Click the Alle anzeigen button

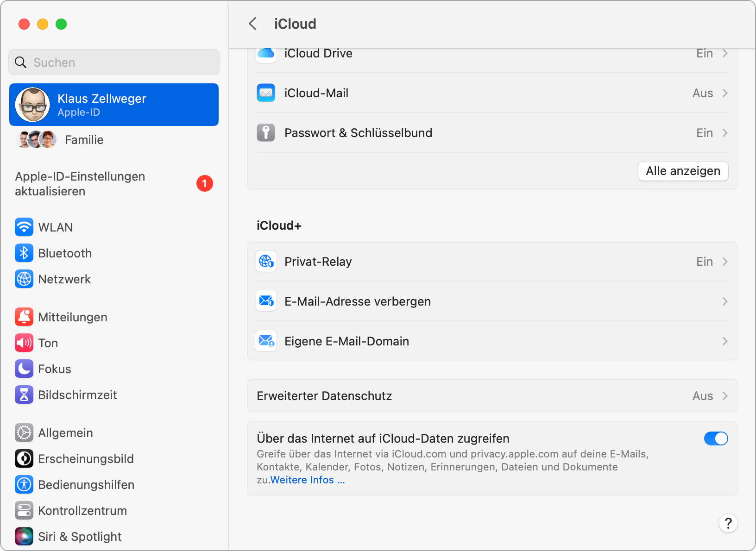[683, 171]
